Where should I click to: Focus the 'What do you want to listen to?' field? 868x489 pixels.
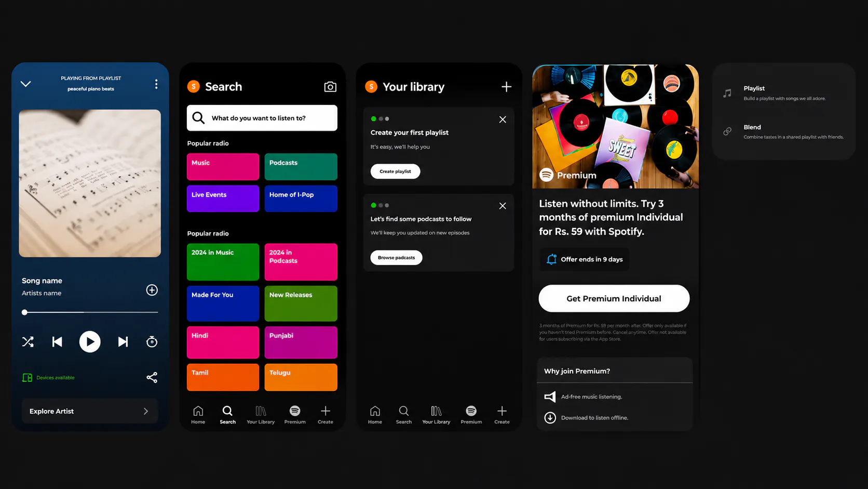pos(262,118)
